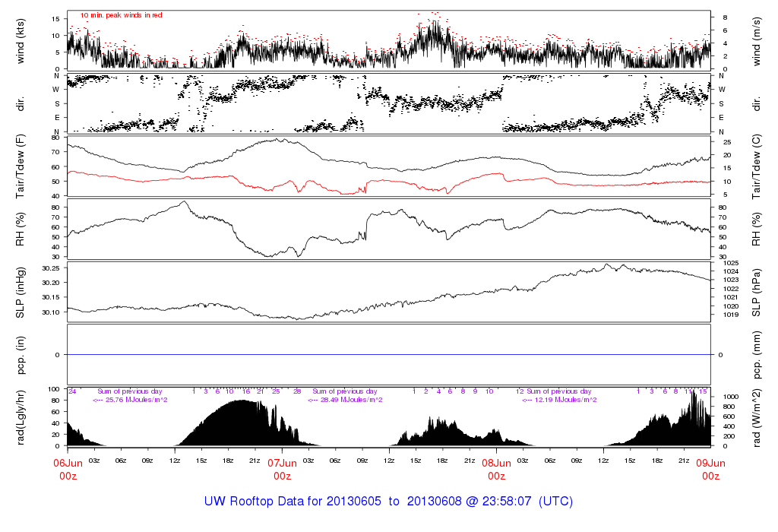Select the '12.19 MJoules/m^2' radiation sum

click(565, 400)
